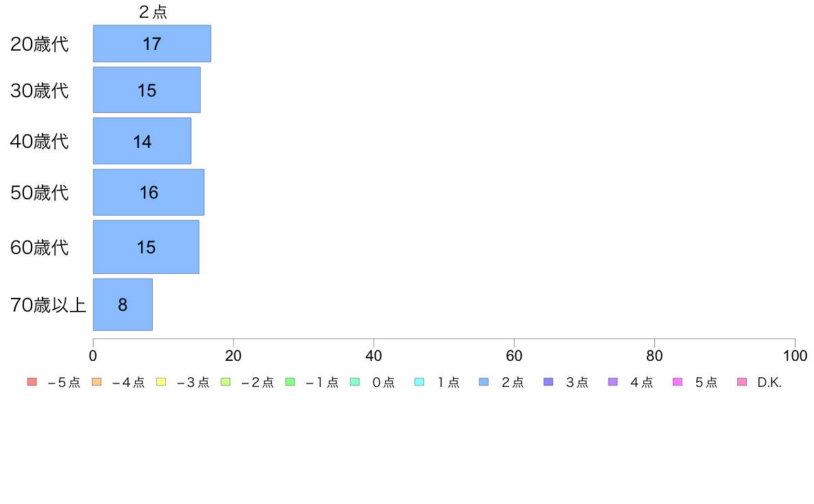Image resolution: width=814 pixels, height=504 pixels.
Task: Select the 3点 legend swatch
Action: coord(548,382)
